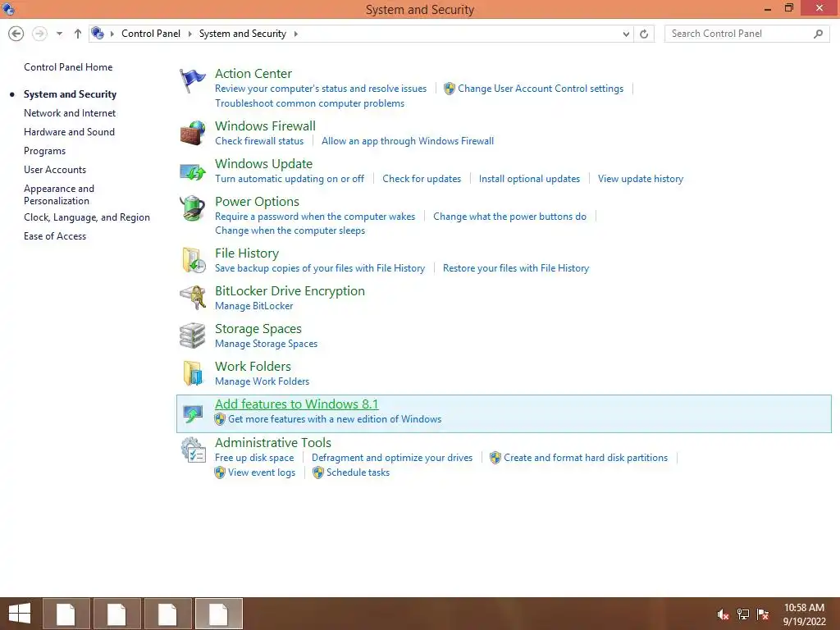Viewport: 840px width, 630px height.
Task: Click the muted volume tray icon
Action: point(723,614)
